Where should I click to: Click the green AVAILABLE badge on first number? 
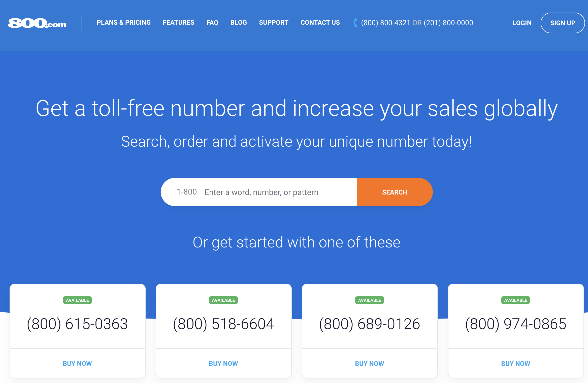click(x=77, y=300)
